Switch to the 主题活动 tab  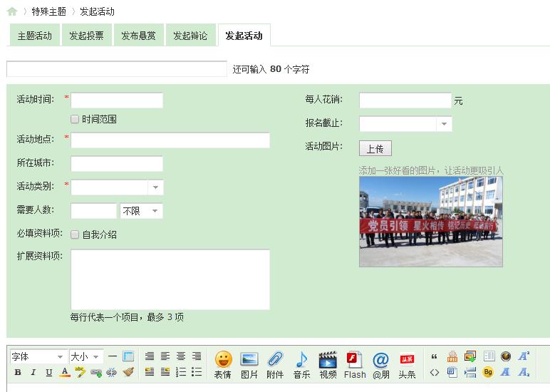point(35,35)
